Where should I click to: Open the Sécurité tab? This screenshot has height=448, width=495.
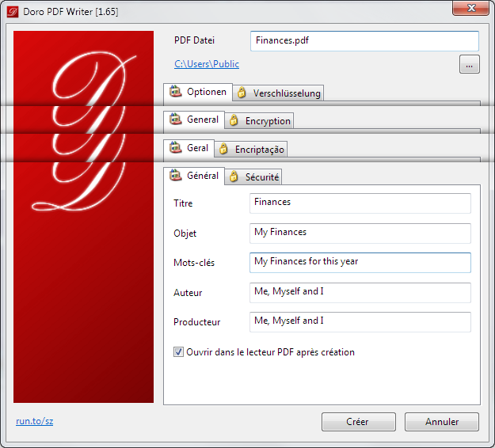(253, 177)
